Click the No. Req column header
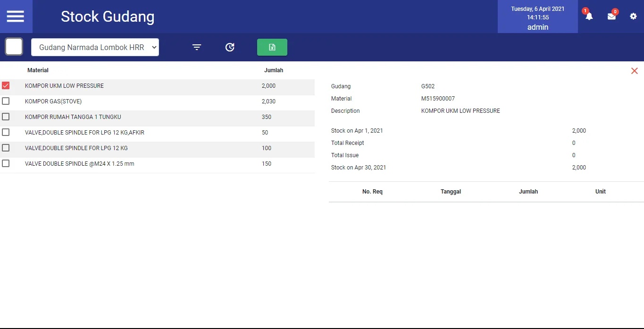The width and height of the screenshot is (644, 329). [372, 192]
